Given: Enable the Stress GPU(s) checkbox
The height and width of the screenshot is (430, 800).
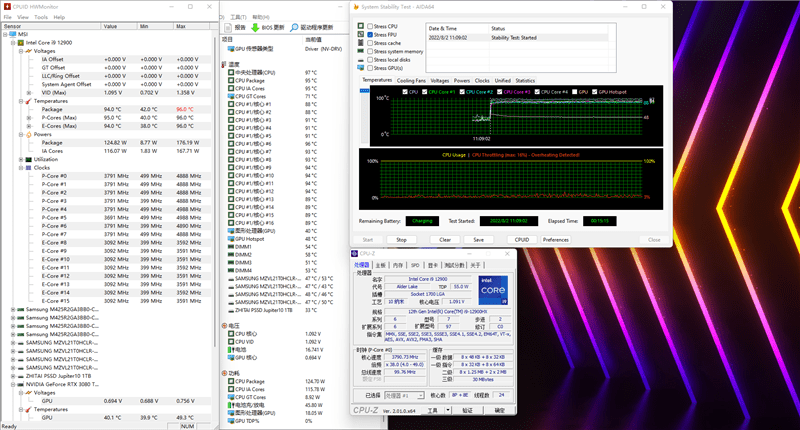Looking at the screenshot, I should pos(370,68).
